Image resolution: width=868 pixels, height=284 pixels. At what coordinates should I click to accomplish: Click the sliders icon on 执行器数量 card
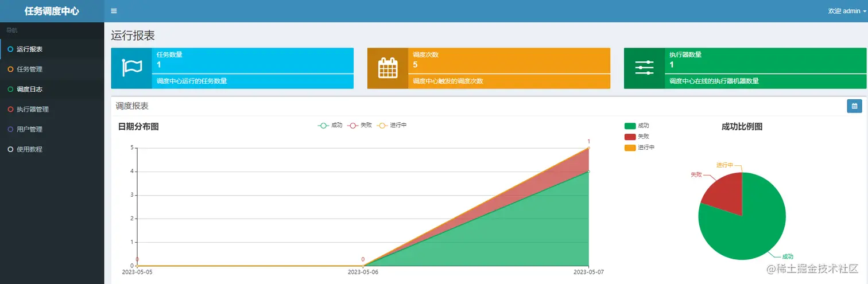point(644,68)
